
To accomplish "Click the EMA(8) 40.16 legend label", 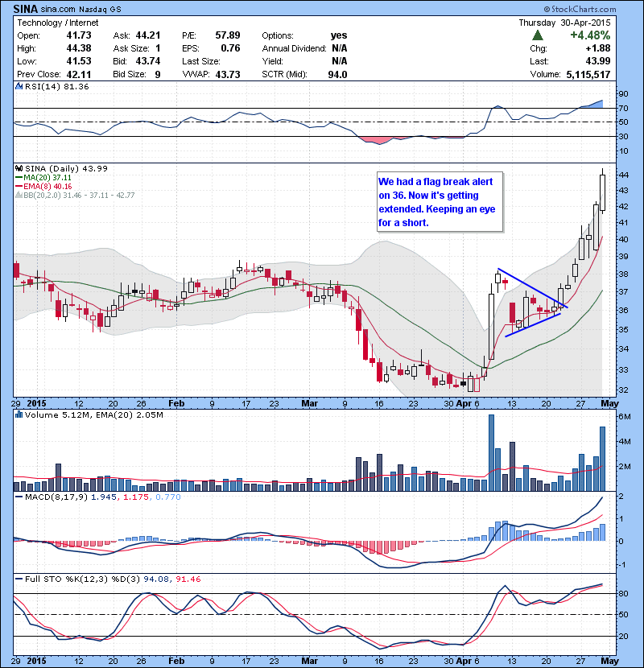I will (47, 187).
